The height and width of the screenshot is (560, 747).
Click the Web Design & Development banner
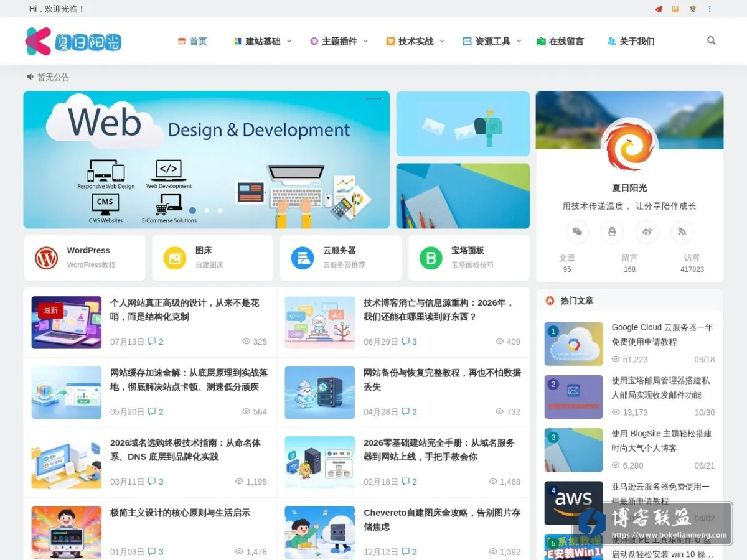207,160
